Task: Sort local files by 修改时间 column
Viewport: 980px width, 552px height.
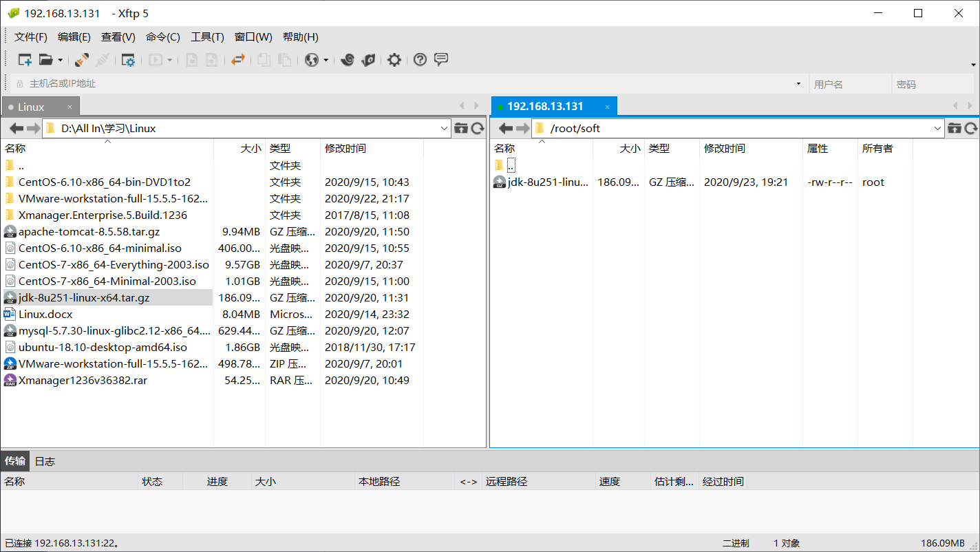Action: pyautogui.click(x=372, y=149)
